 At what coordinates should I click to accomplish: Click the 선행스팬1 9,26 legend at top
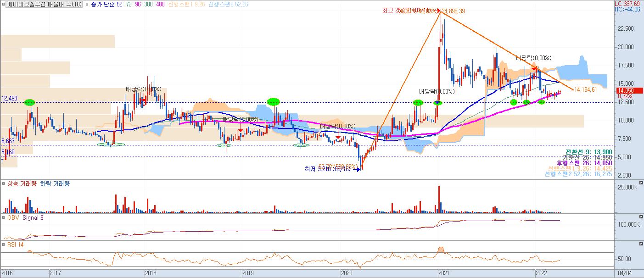tap(186, 4)
